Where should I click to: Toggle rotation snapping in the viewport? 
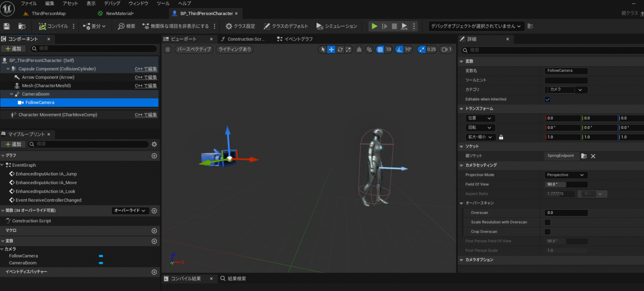pos(399,49)
